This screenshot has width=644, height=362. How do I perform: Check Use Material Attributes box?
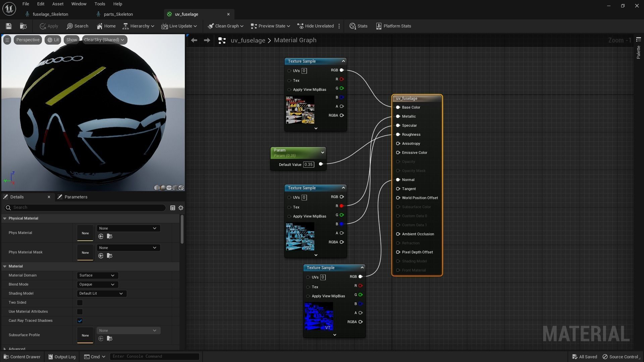[x=80, y=312]
